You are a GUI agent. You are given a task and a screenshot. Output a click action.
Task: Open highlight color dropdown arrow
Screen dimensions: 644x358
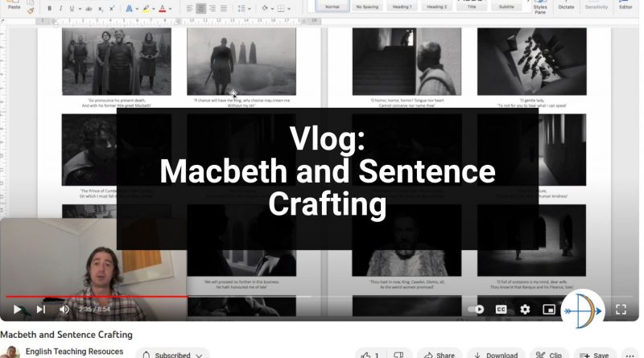click(x=154, y=9)
